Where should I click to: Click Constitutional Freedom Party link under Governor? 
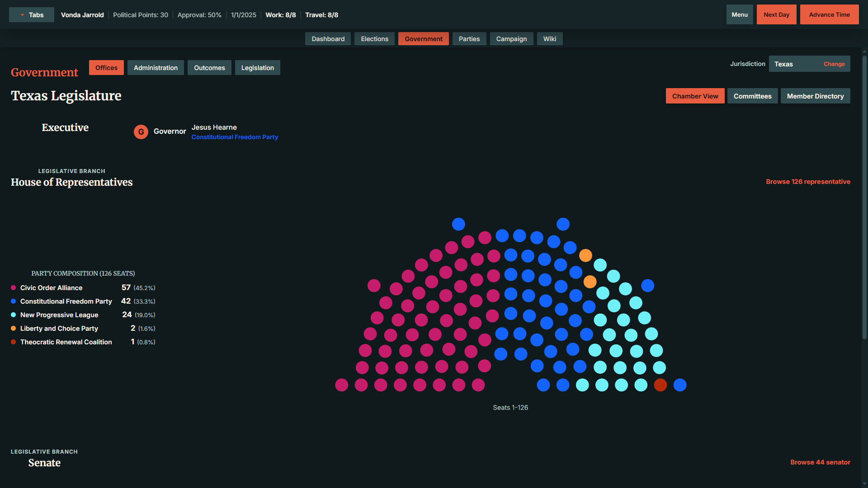click(235, 137)
